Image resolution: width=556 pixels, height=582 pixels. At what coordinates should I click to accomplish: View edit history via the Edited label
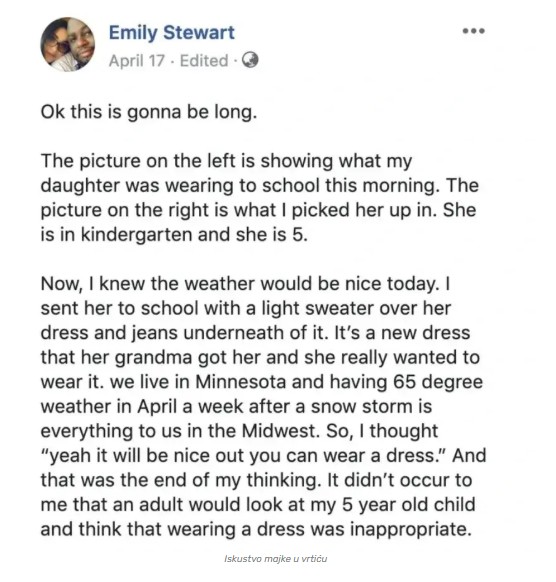[x=204, y=61]
